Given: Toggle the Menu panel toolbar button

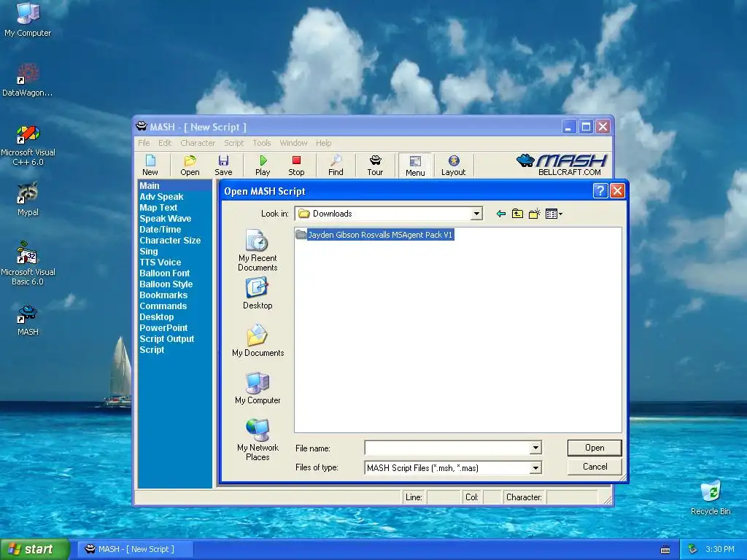Looking at the screenshot, I should (415, 166).
